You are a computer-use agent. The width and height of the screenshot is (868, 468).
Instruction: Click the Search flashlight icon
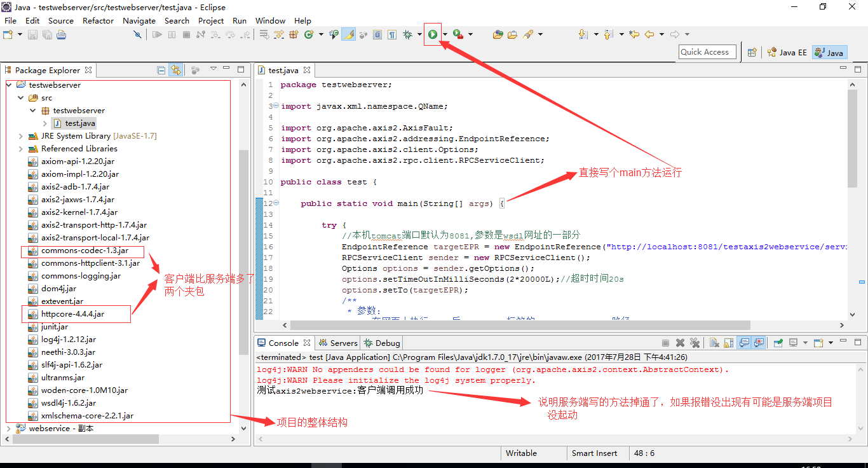[528, 34]
